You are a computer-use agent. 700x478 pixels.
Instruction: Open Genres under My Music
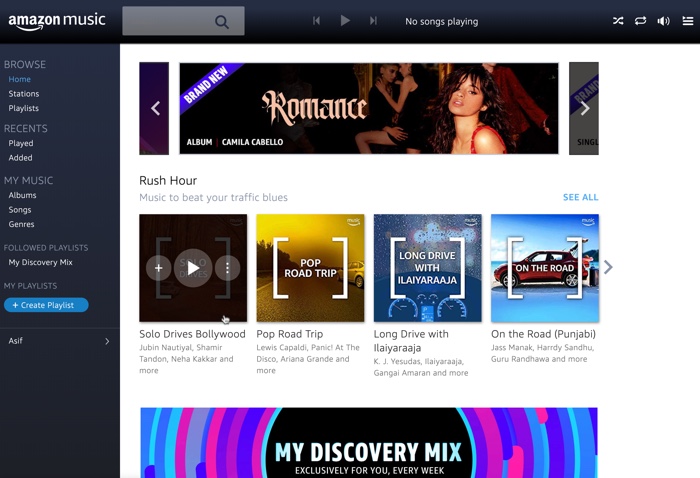click(x=21, y=224)
